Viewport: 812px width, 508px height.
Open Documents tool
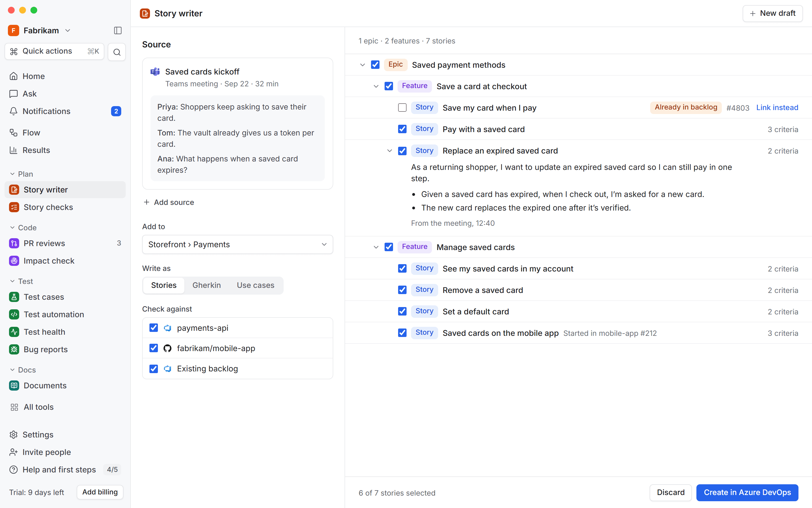(x=65, y=385)
